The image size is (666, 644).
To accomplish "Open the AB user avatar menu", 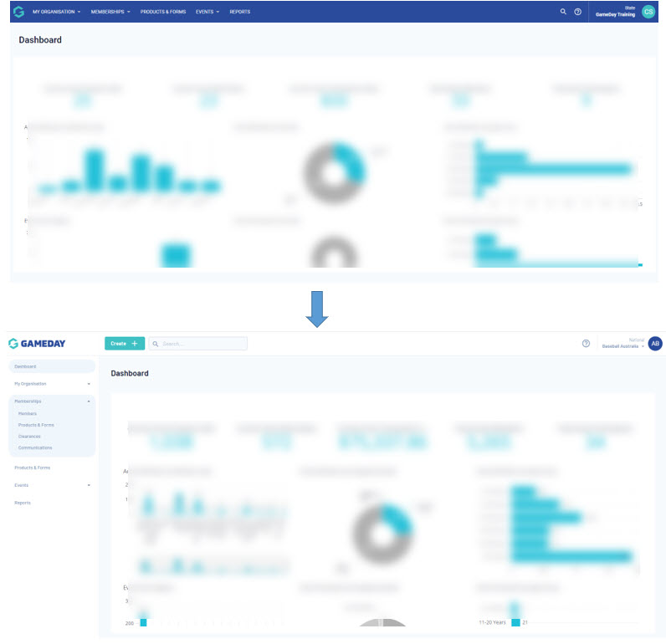I will tap(655, 344).
